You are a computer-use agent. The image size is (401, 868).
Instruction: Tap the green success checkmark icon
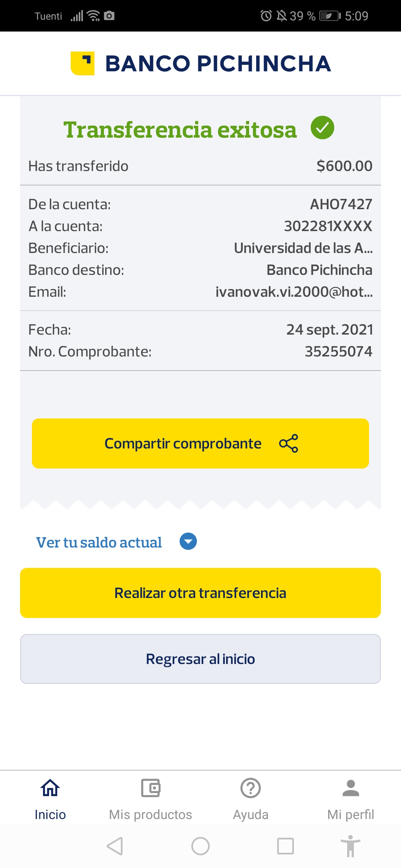(x=322, y=128)
